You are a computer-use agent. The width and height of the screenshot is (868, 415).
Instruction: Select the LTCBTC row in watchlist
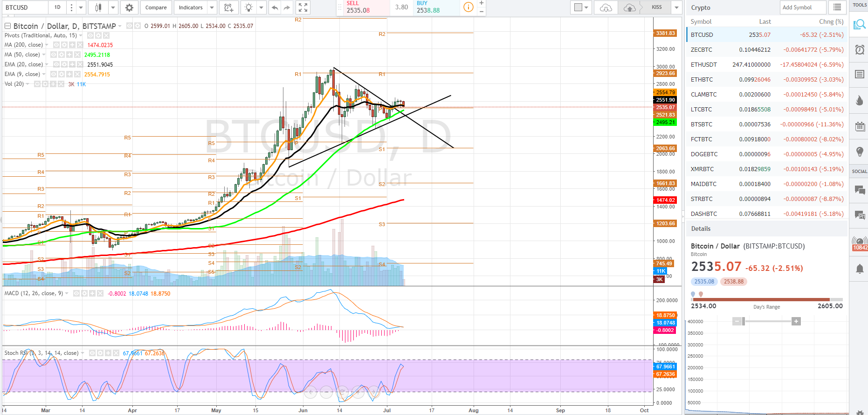pos(767,109)
